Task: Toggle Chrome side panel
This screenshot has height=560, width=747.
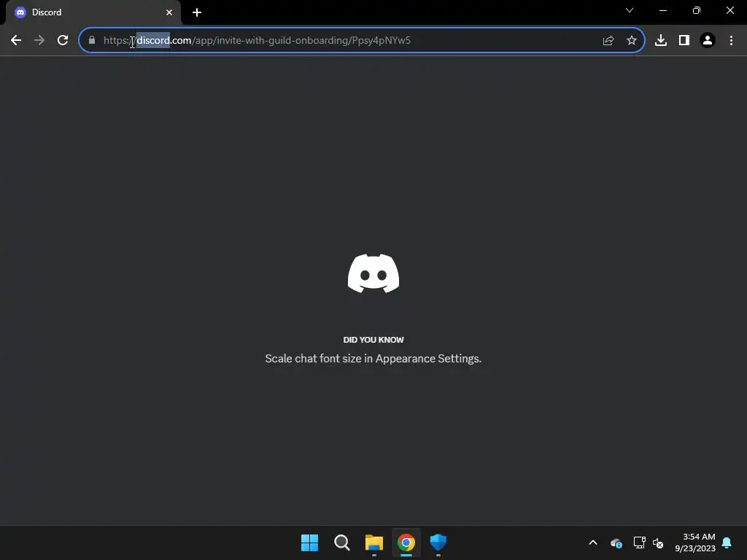Action: pyautogui.click(x=684, y=41)
